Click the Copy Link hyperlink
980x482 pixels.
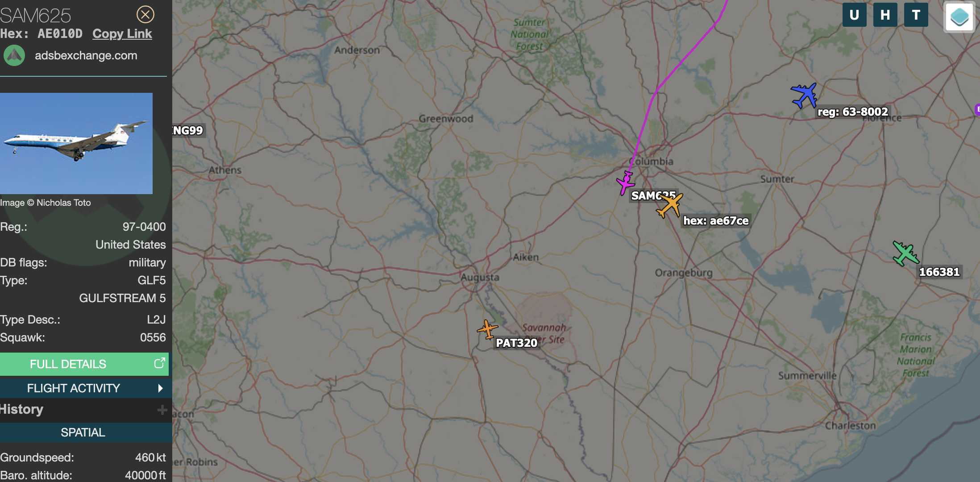122,34
